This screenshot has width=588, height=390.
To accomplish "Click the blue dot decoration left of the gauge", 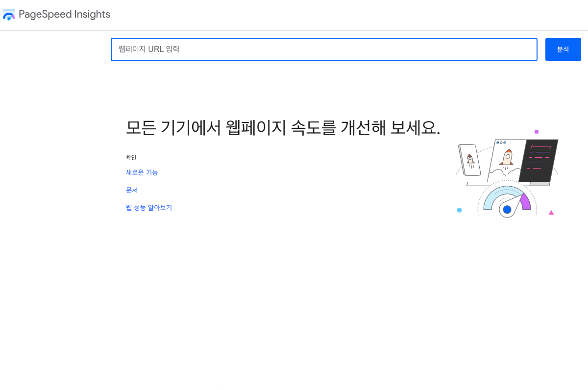I will coord(460,210).
